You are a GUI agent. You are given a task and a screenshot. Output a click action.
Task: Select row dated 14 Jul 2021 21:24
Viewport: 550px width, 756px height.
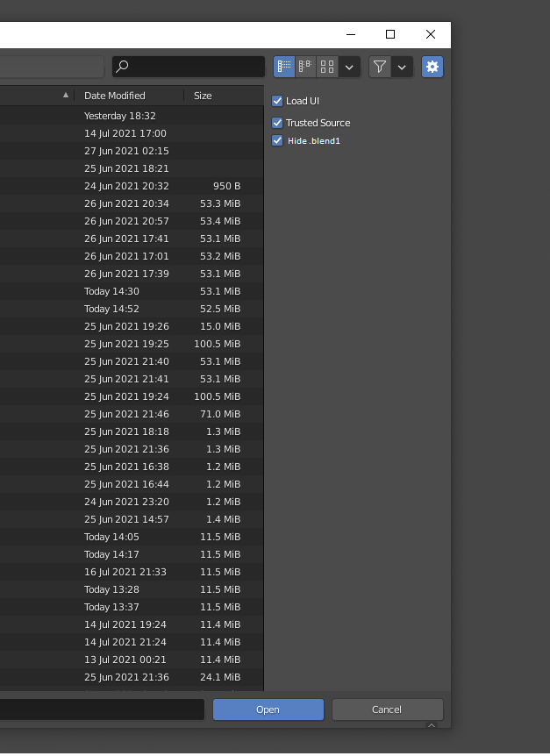132,642
